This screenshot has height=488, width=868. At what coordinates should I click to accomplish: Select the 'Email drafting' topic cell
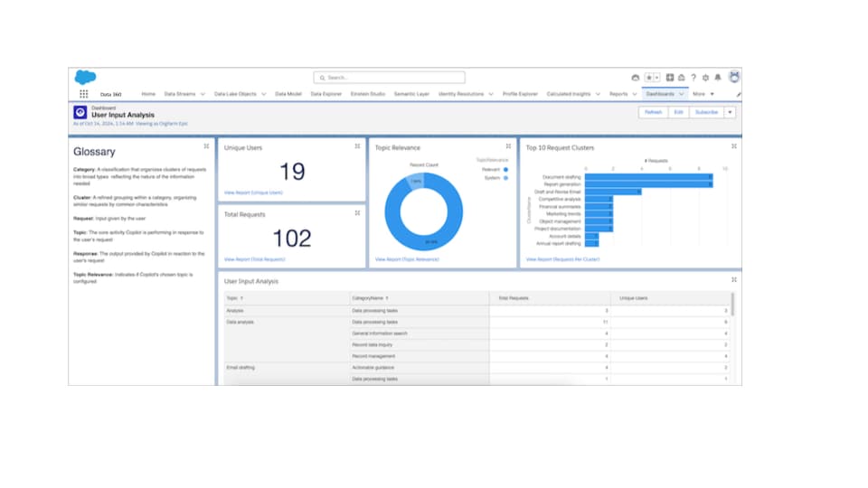pos(287,373)
